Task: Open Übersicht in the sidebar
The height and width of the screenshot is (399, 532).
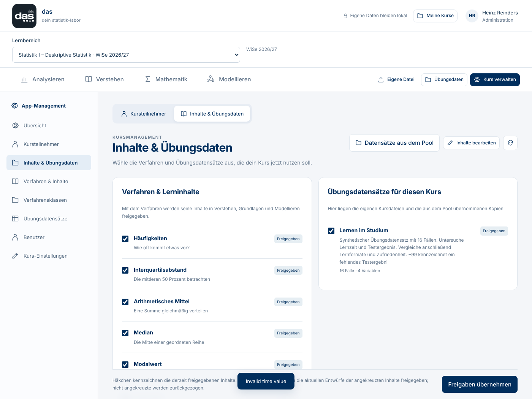Action: pos(49,125)
